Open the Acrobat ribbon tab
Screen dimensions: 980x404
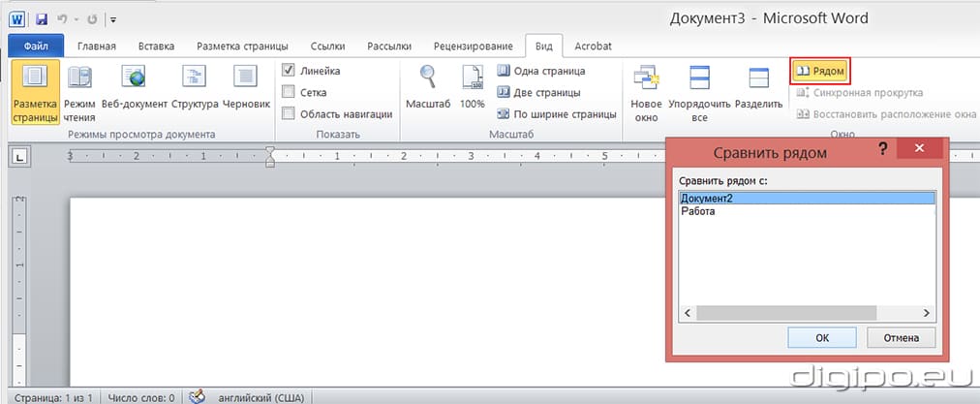593,47
